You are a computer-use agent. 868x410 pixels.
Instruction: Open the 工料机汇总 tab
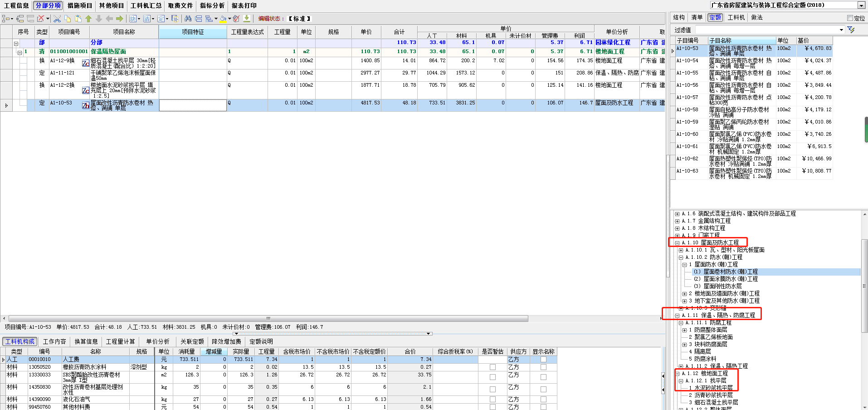(146, 5)
